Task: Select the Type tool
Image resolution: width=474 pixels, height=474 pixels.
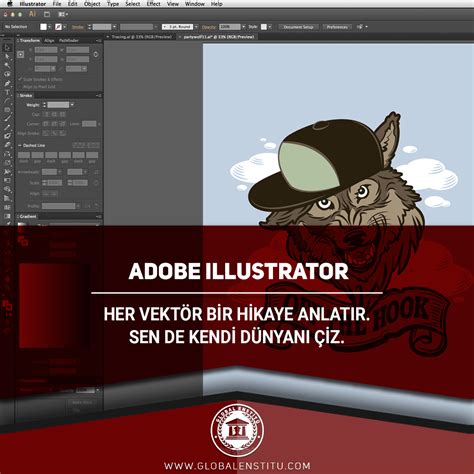Action: 7,92
